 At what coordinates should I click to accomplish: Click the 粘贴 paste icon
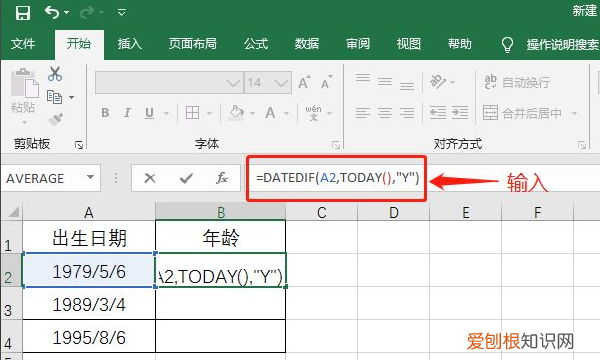point(24,83)
